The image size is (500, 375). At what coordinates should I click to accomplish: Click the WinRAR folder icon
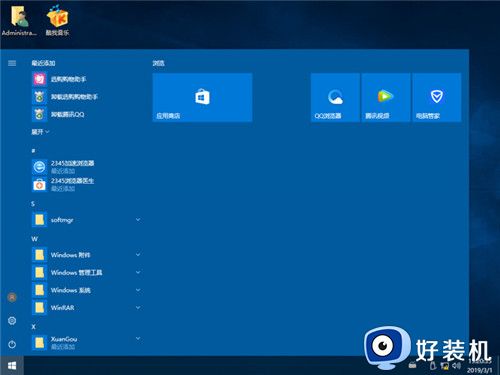[39, 307]
